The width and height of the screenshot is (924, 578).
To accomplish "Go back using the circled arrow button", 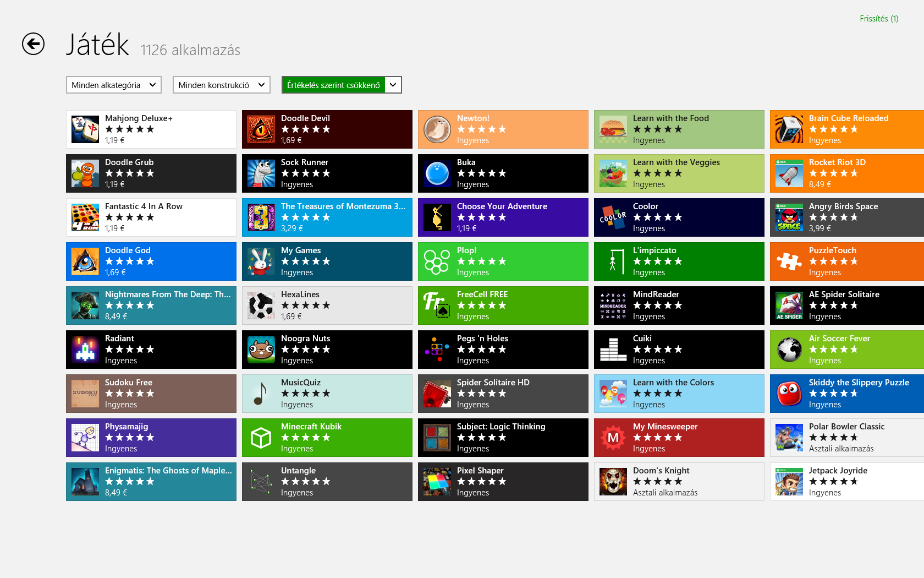I will 33,44.
